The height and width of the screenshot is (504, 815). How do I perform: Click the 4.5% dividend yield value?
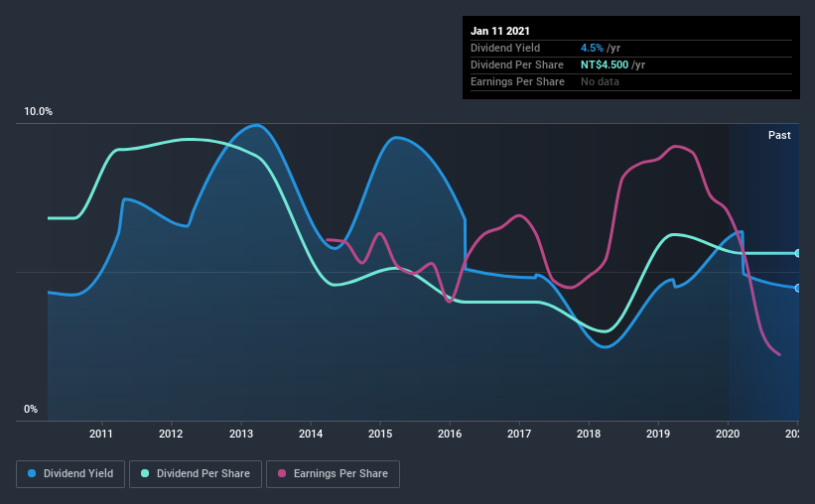click(592, 48)
